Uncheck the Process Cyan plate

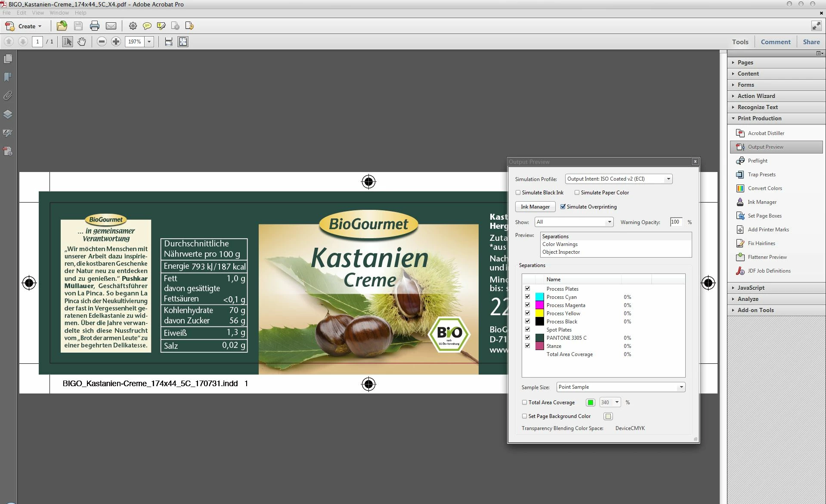[527, 297]
